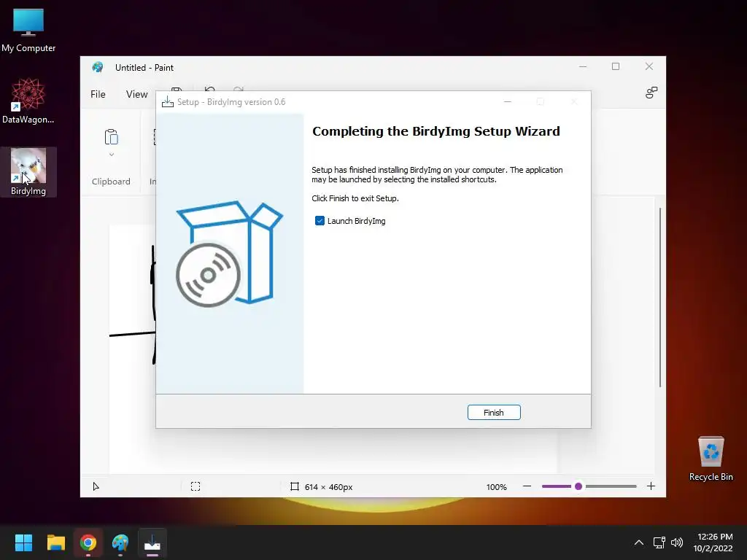Click the Paint vertical scrollbar

coord(659,297)
